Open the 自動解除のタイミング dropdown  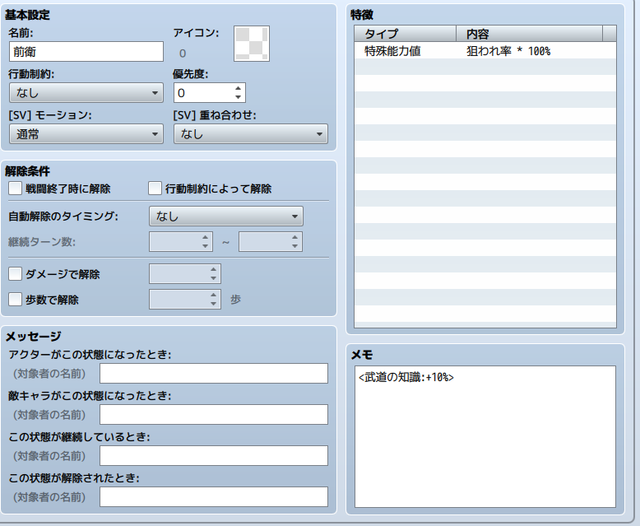[226, 216]
